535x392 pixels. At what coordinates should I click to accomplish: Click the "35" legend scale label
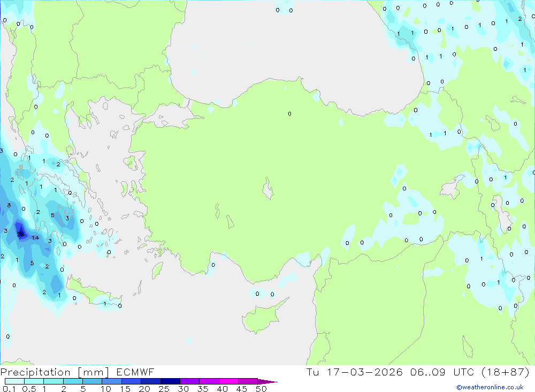pos(203,389)
